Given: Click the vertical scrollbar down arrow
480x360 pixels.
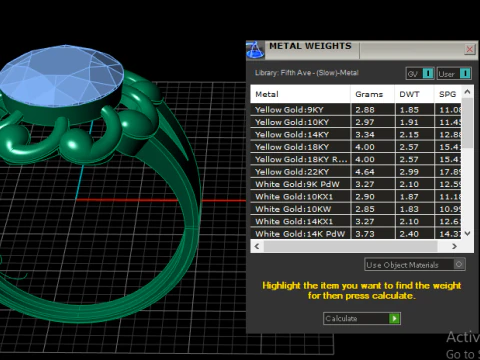Looking at the screenshot, I should [467, 234].
